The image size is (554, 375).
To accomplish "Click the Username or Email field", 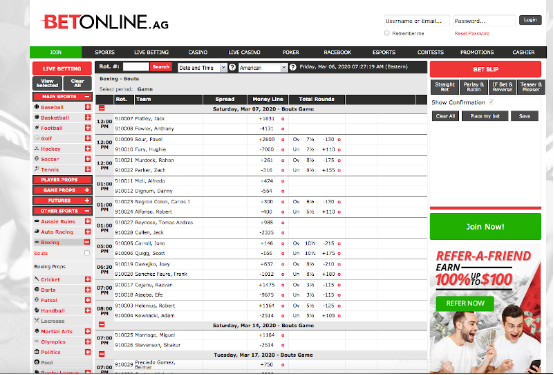I will [417, 21].
